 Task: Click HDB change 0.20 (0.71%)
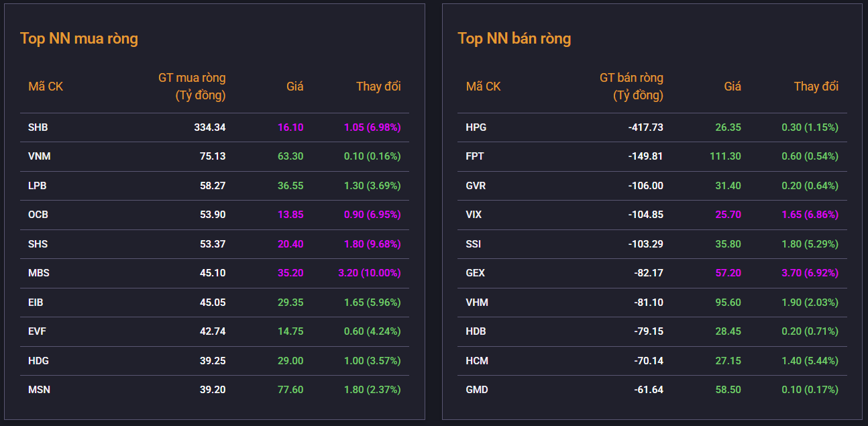tap(810, 331)
